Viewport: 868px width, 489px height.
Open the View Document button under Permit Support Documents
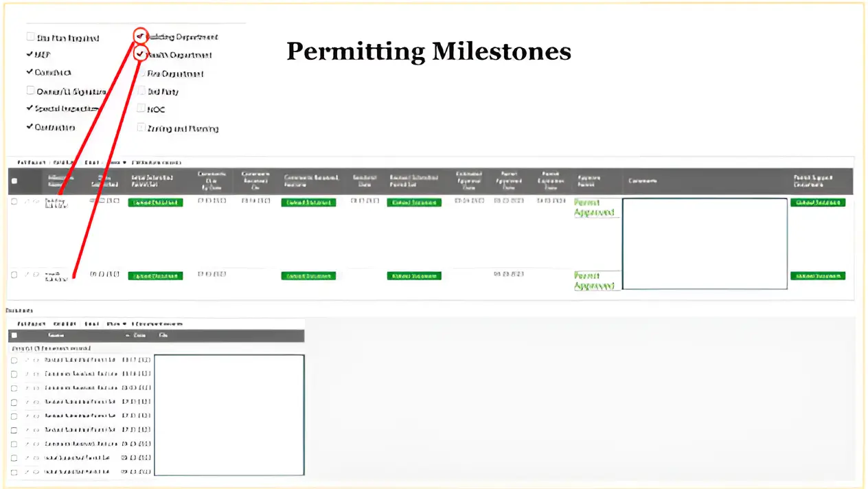point(818,202)
